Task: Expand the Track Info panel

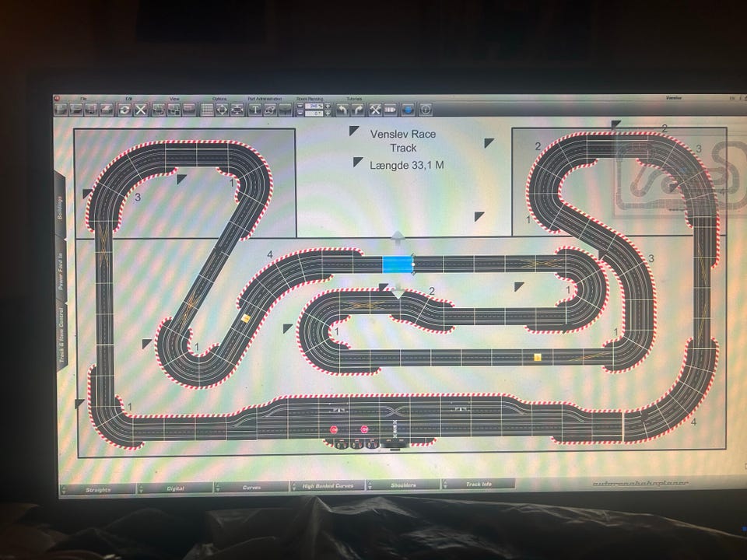Action: point(479,485)
